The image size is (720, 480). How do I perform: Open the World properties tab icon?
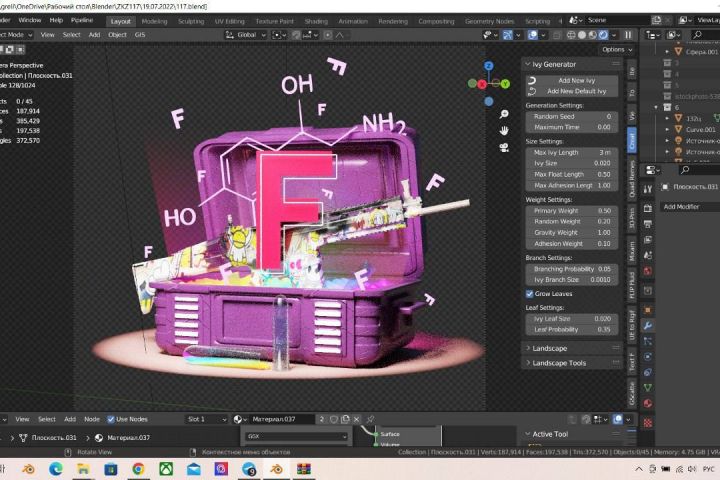point(647,271)
